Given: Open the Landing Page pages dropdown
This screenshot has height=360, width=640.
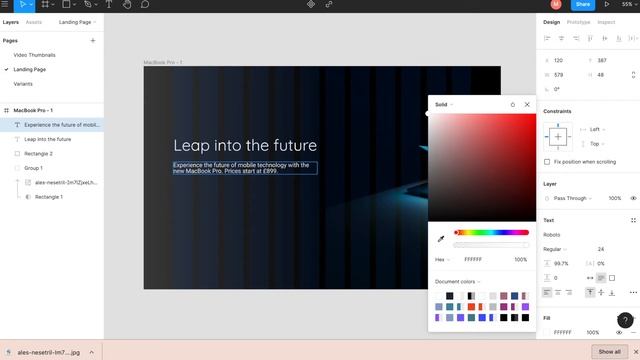Looking at the screenshot, I should 77,22.
